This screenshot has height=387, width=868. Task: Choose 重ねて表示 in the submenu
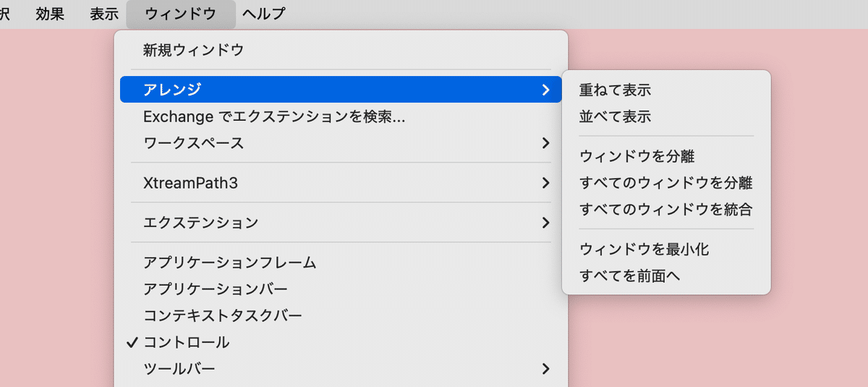615,90
